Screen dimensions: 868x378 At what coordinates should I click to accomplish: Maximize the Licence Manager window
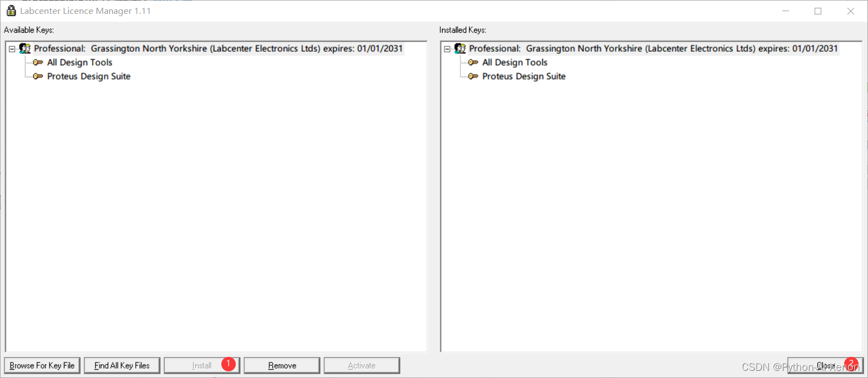[x=818, y=11]
